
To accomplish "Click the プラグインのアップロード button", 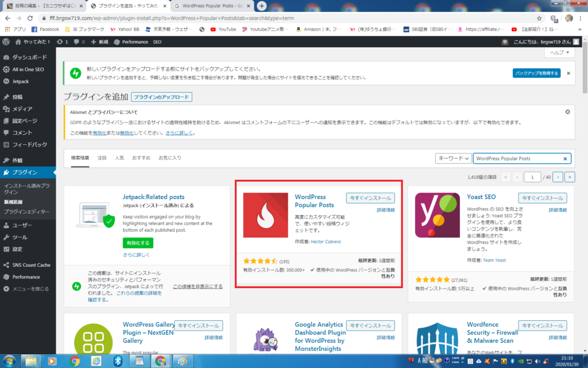I will tap(161, 97).
